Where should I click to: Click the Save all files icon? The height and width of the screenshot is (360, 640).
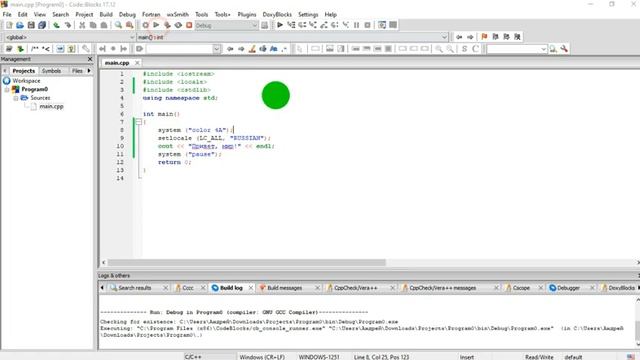coord(42,25)
